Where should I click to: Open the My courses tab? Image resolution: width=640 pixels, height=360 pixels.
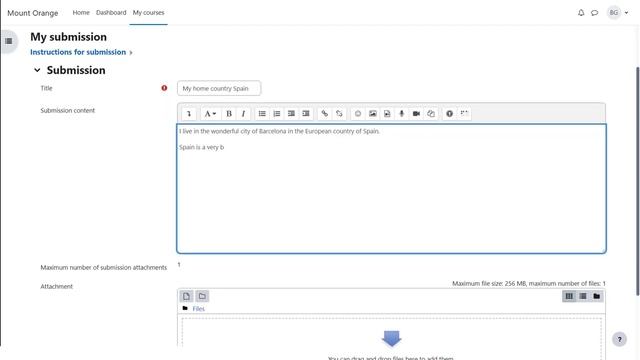149,13
